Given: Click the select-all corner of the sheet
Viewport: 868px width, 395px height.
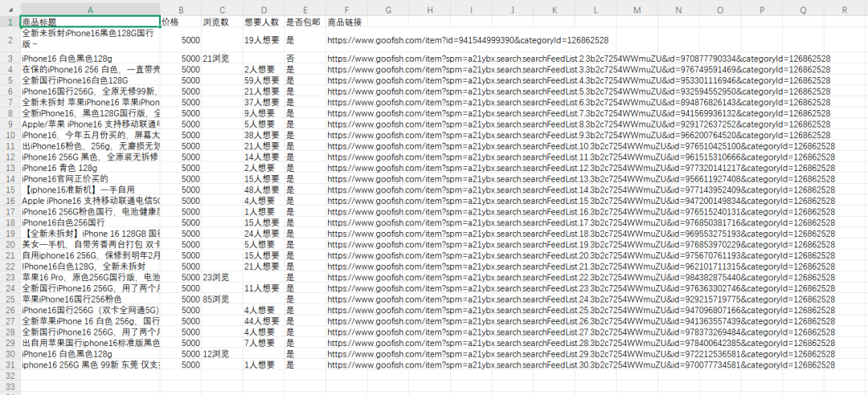Looking at the screenshot, I should (10, 10).
